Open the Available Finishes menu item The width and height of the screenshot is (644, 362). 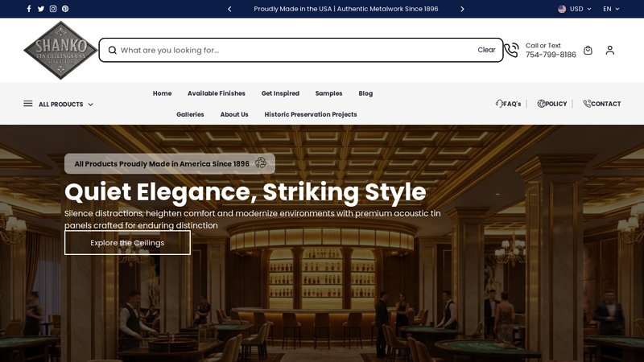coord(217,93)
